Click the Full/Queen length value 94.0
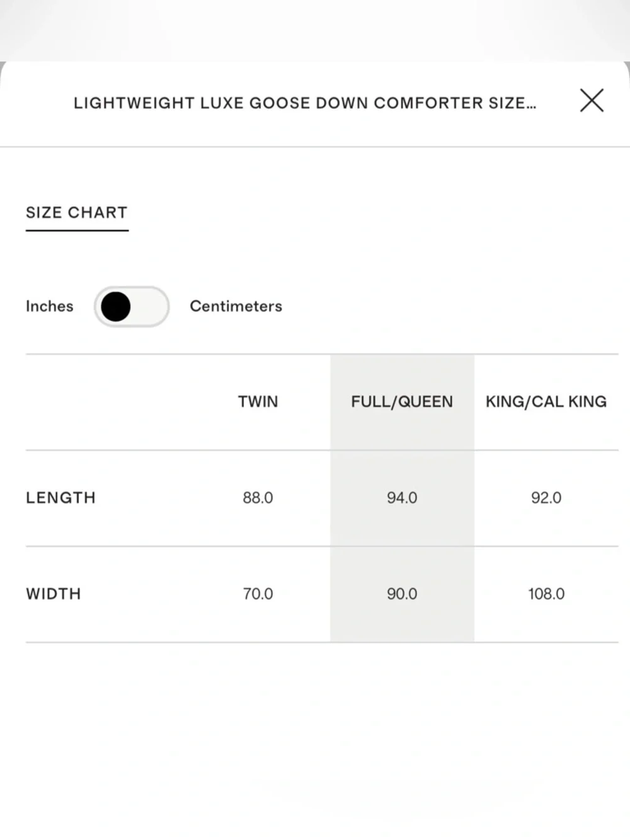 (402, 498)
